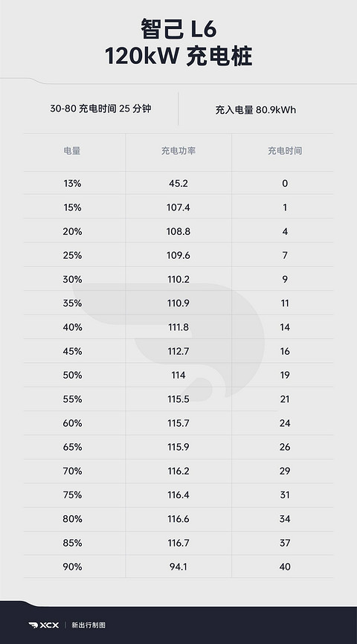
Task: Select the 45.2 charging power cell
Action: click(178, 184)
